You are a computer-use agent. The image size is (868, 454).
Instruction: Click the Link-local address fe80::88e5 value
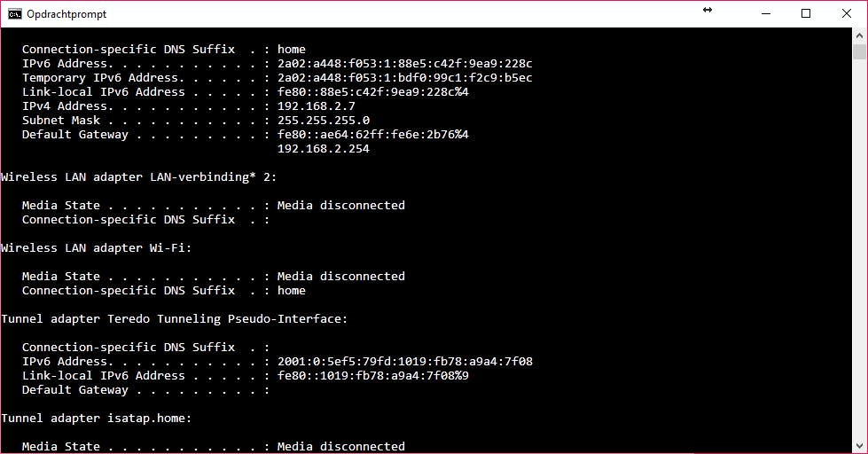tap(372, 92)
